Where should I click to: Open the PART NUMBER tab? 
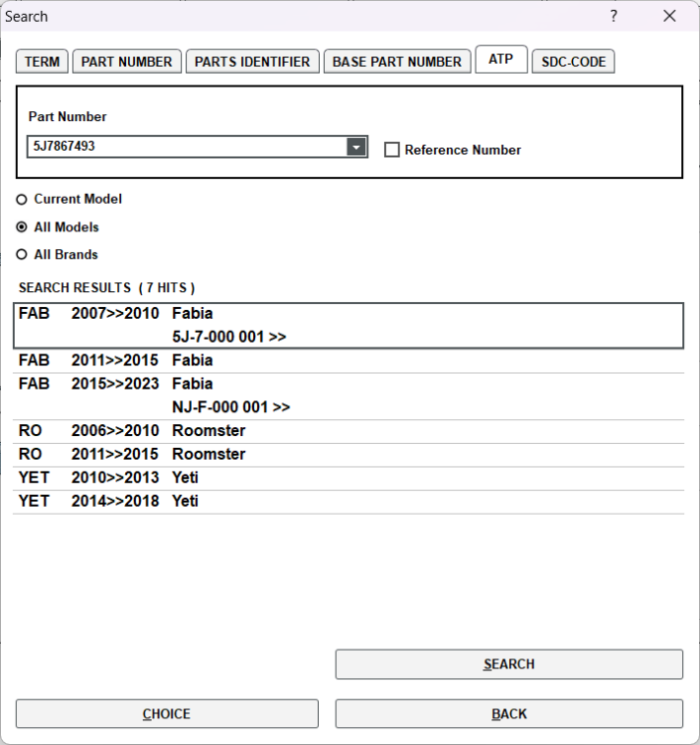click(x=127, y=62)
